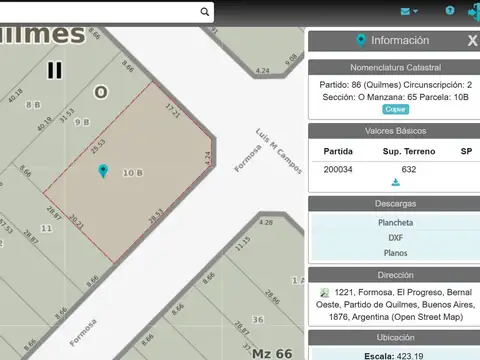Select parcel 11 on the map
This screenshot has width=480, height=360.
coord(46,228)
